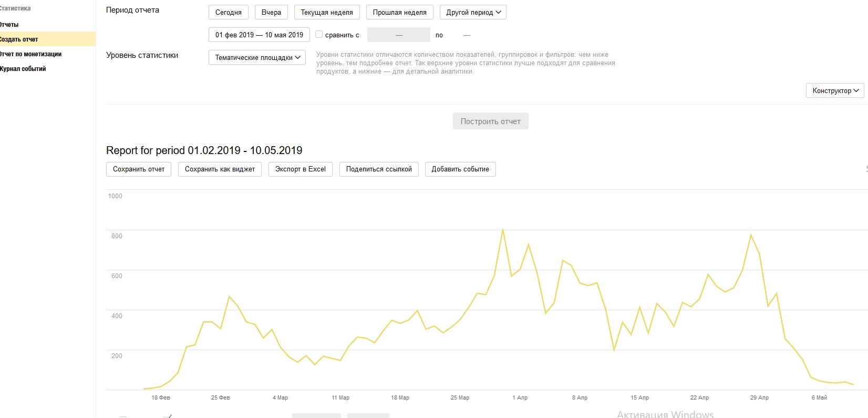Export report with Экспорт в Excel
Screen dimensions: 868x418
(301, 169)
